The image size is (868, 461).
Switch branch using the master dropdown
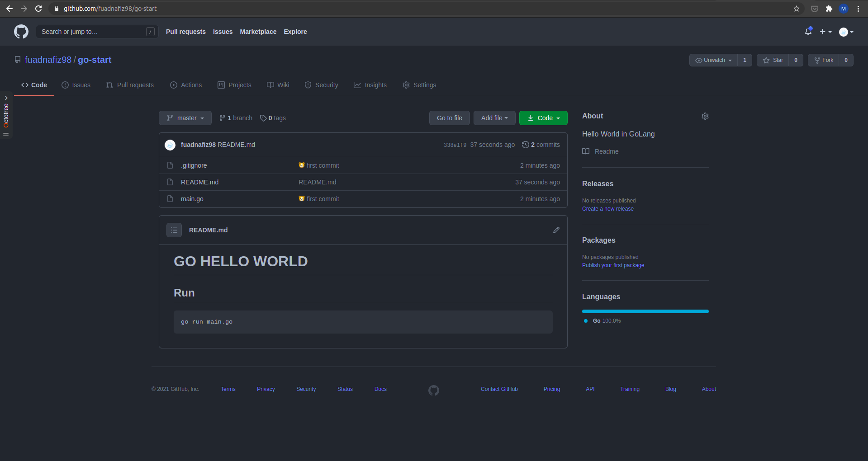coord(185,118)
